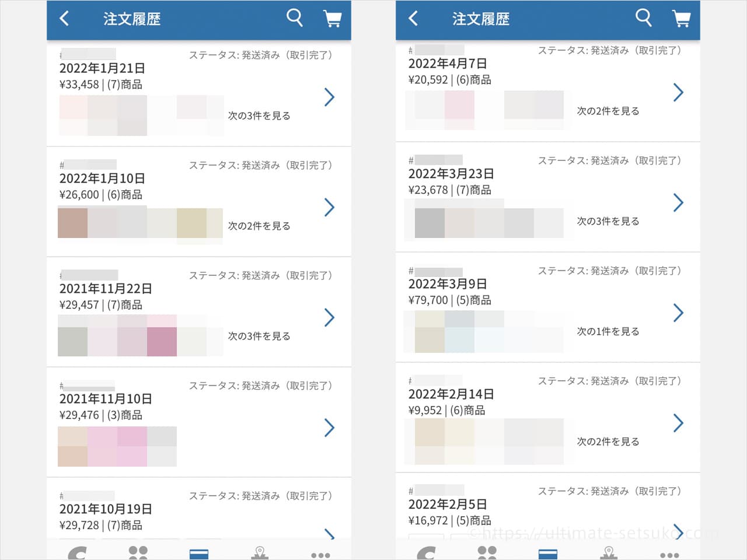The width and height of the screenshot is (747, 560).
Task: Tap 次の2件を見る in the 2022年2月14日 order
Action: click(608, 442)
